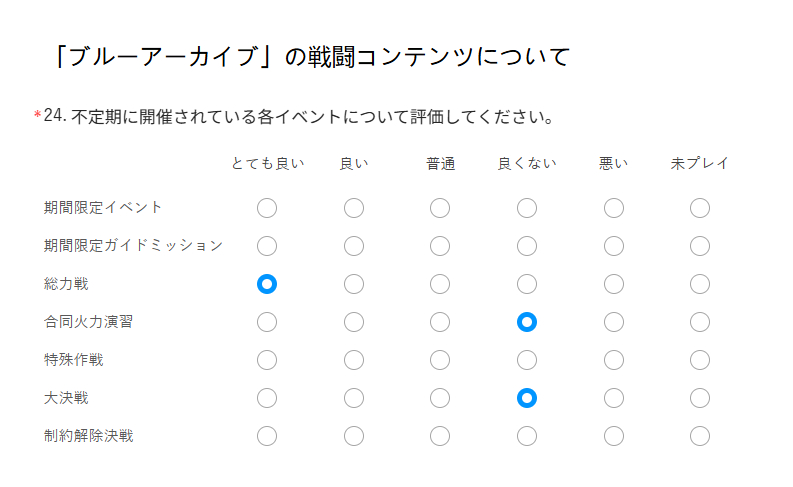Set 特殊作戦 to 未プレイ
This screenshot has width=793, height=487.
coord(700,360)
